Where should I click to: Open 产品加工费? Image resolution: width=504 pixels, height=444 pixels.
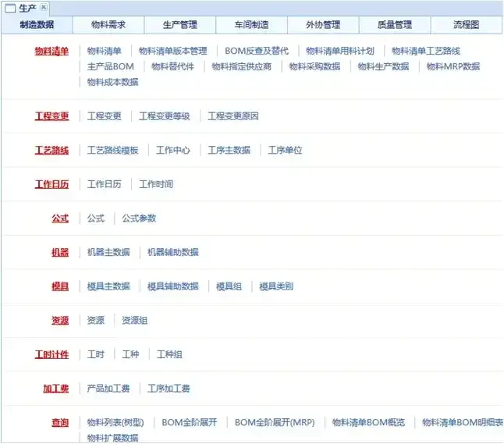(108, 389)
